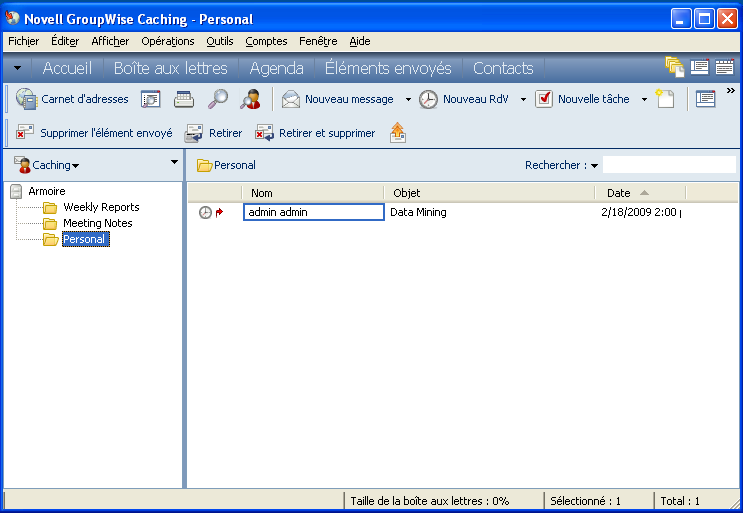Image resolution: width=743 pixels, height=513 pixels.
Task: Open the Nouveau RdV dropdown arrow
Action: (x=523, y=99)
